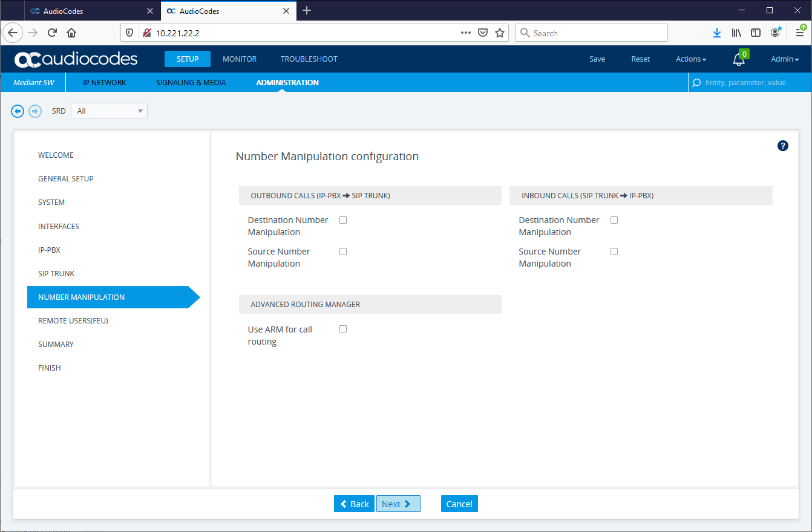The image size is (812, 532).
Task: Click the Back button
Action: tap(354, 504)
